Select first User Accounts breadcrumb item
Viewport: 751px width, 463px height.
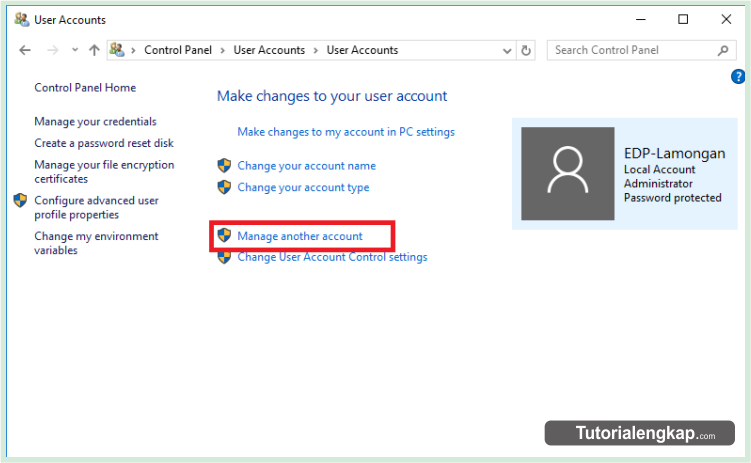(x=269, y=50)
